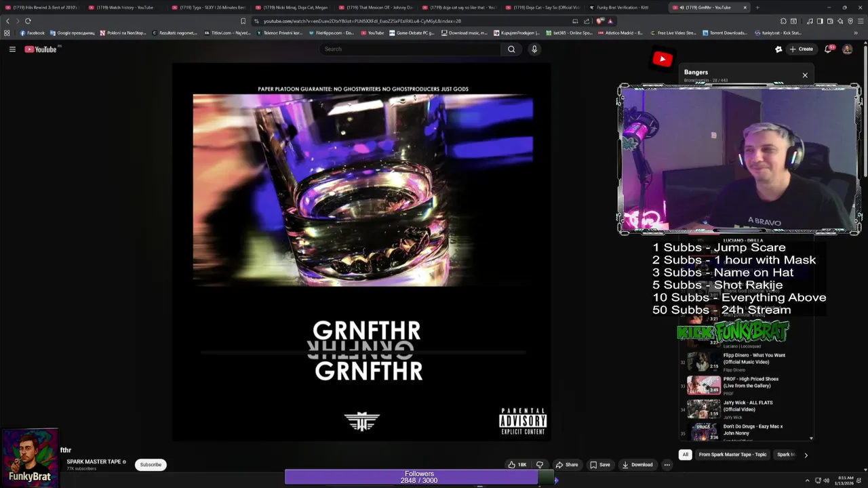This screenshot has width=868, height=488.
Task: Open the YouTube account avatar menu
Action: (x=847, y=49)
